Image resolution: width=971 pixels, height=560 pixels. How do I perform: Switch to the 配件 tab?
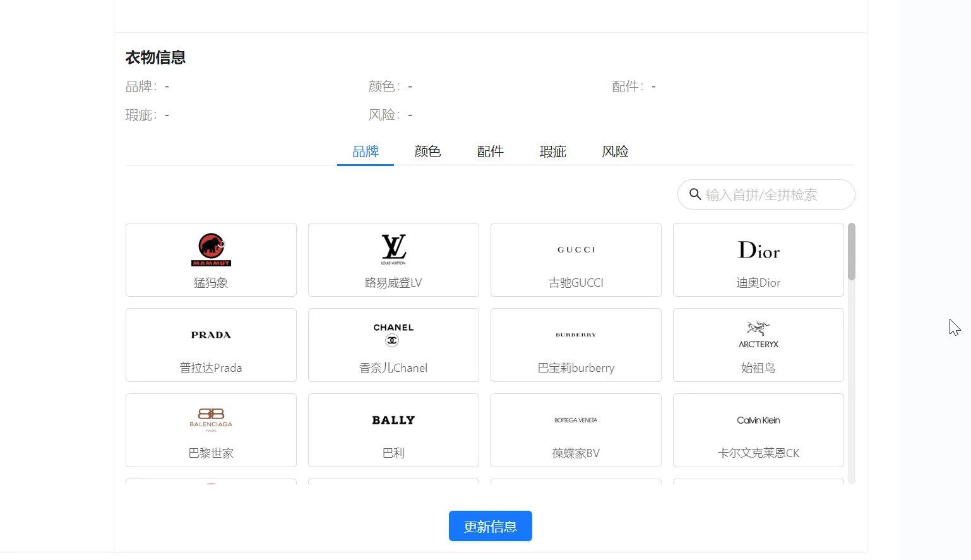[x=491, y=152]
